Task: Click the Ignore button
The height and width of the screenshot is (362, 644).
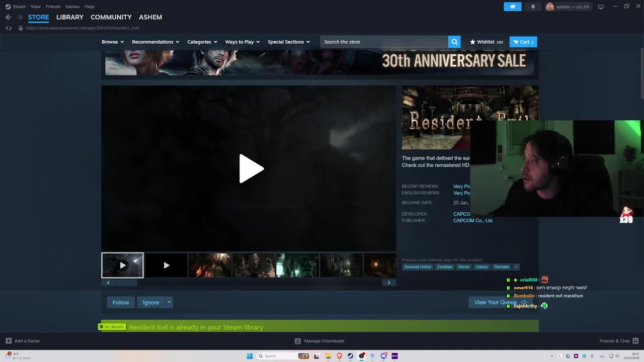Action: click(x=151, y=302)
